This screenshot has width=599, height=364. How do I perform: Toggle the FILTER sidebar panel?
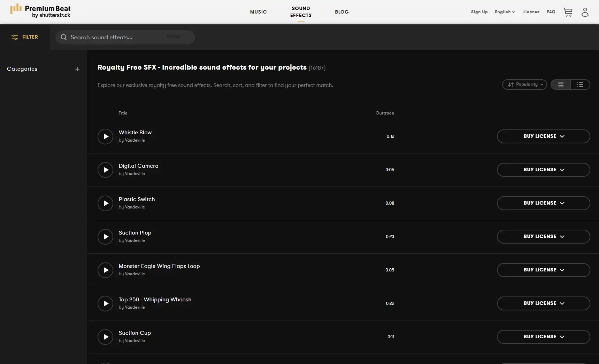[x=25, y=37]
